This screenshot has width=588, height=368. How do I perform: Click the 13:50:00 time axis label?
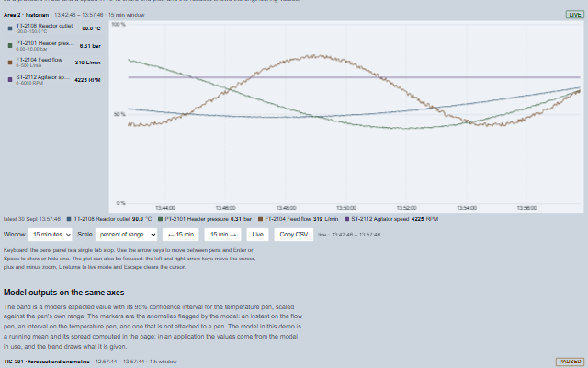pyautogui.click(x=346, y=208)
